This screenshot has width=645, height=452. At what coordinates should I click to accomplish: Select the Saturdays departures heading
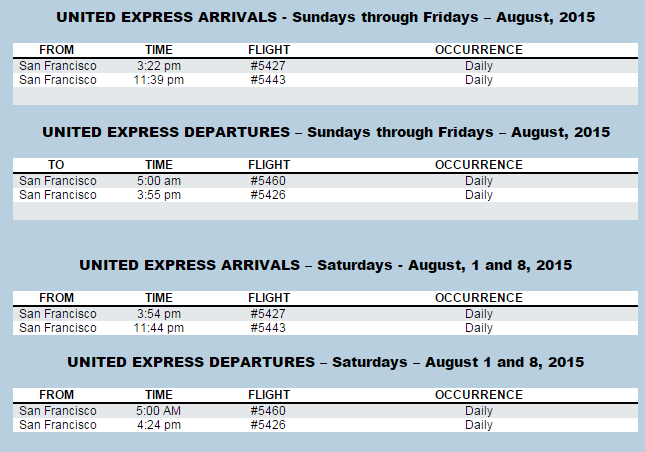point(326,362)
